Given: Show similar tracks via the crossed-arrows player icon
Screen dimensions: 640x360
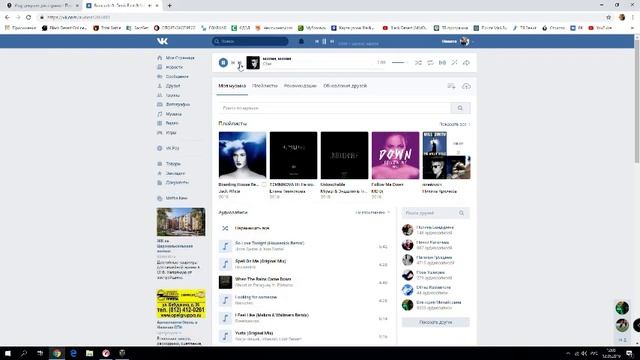Looking at the screenshot, I should [x=454, y=62].
